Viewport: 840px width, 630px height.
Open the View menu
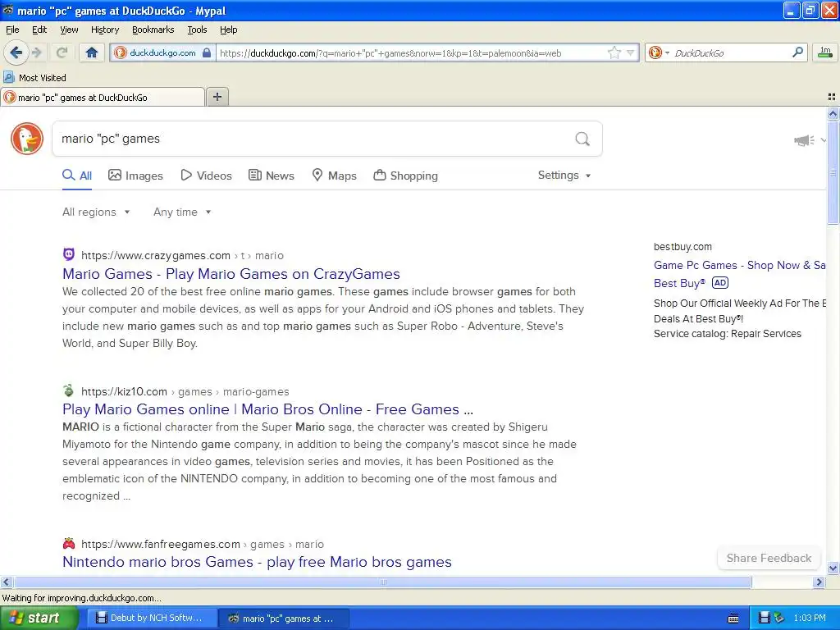(x=69, y=30)
